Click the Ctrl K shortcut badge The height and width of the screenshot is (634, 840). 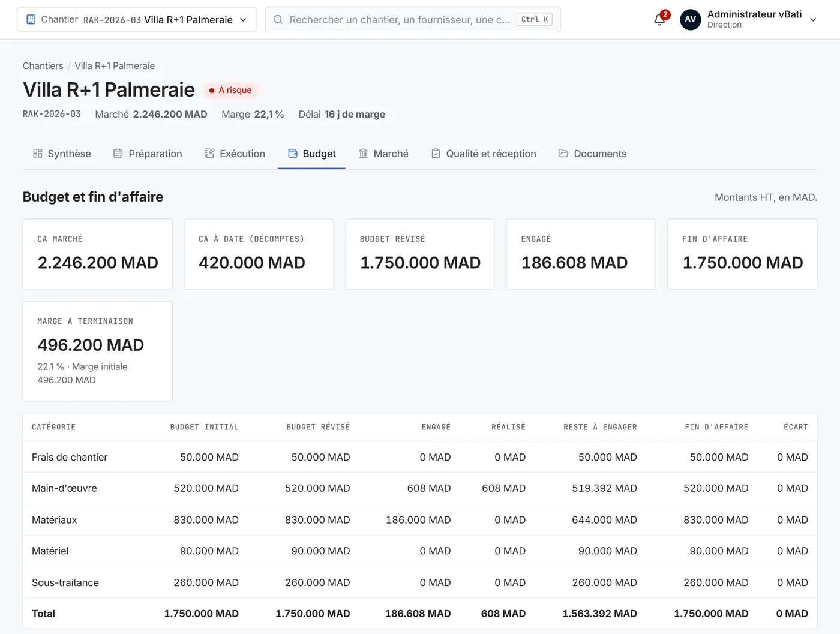[x=535, y=20]
